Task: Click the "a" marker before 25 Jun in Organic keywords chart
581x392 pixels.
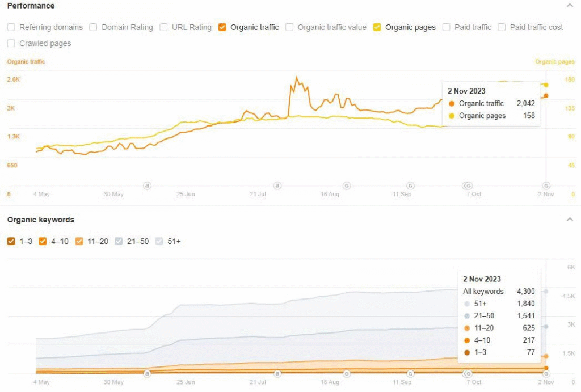Action: (x=147, y=373)
